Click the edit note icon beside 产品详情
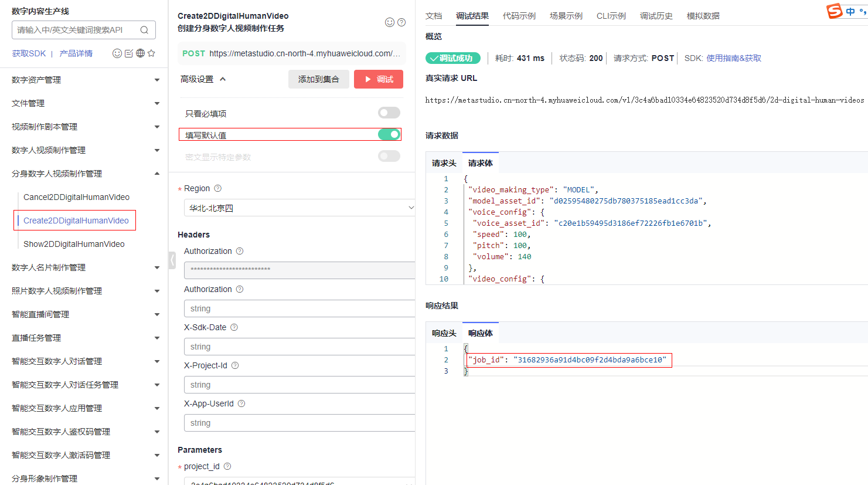 [x=129, y=53]
